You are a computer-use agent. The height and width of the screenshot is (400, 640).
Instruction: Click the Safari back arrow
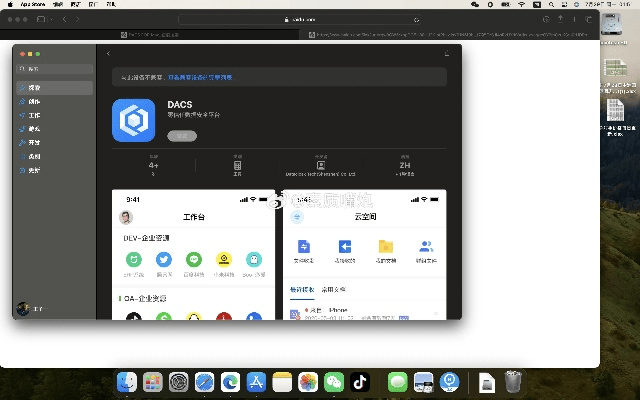tap(64, 19)
